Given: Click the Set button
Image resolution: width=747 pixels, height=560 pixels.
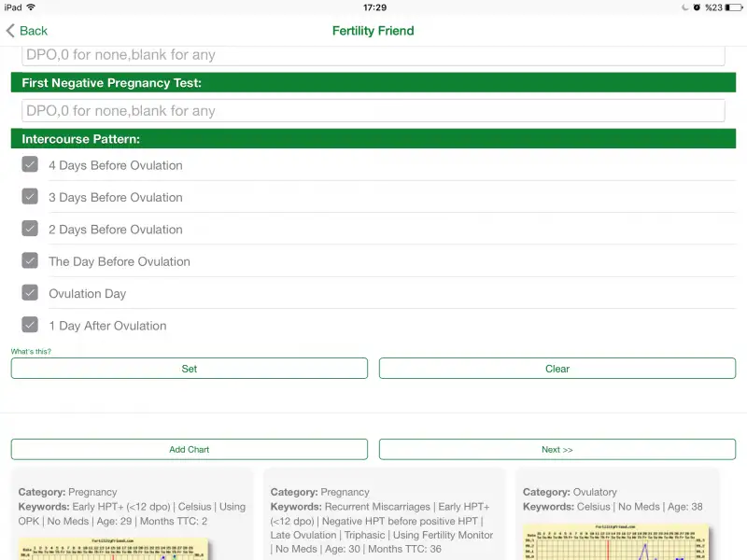Looking at the screenshot, I should click(x=190, y=369).
